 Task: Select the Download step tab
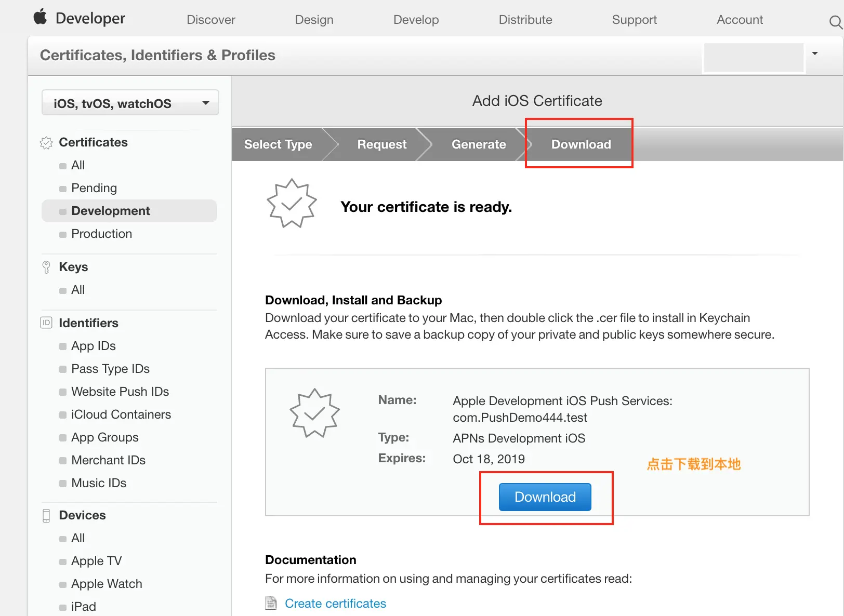581,144
